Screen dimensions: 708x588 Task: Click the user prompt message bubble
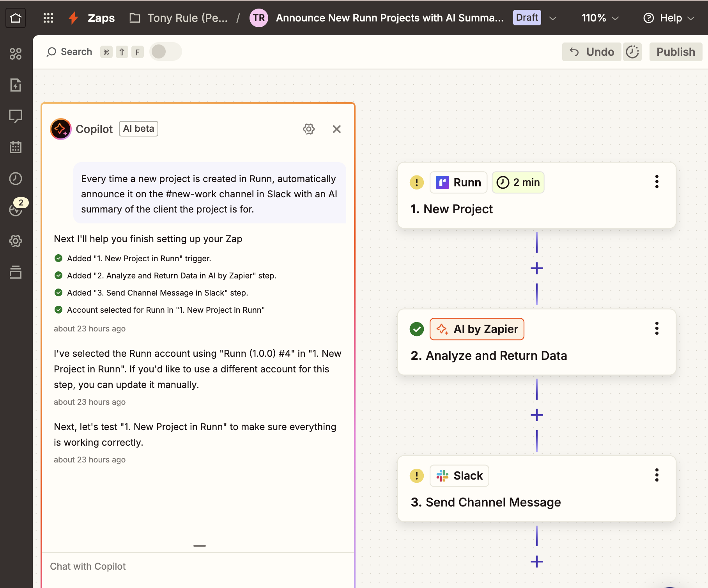[210, 193]
